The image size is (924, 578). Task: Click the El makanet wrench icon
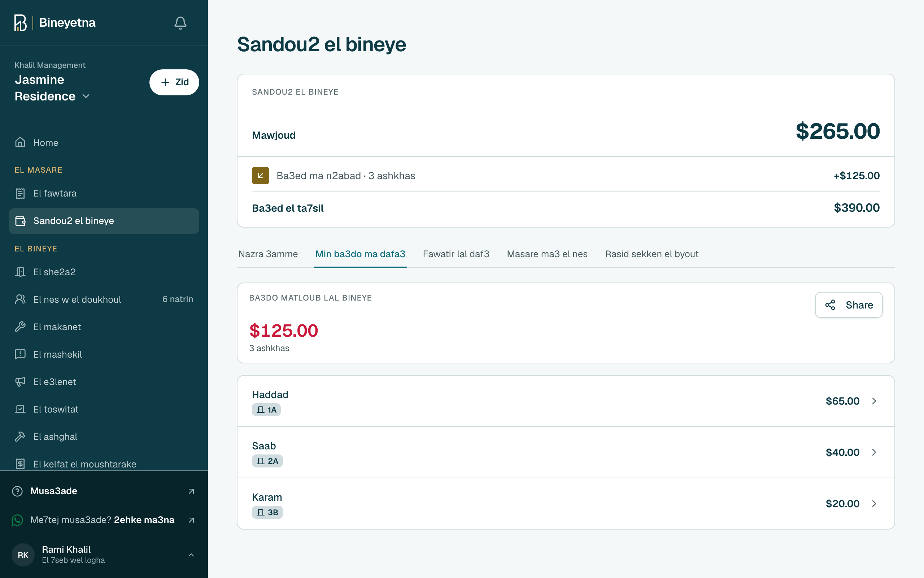coord(20,327)
